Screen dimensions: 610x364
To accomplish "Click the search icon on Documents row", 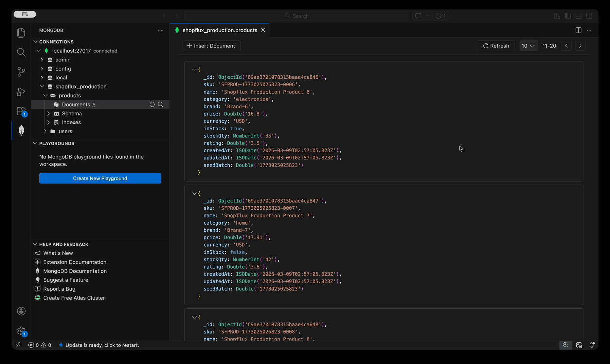I will pos(161,104).
